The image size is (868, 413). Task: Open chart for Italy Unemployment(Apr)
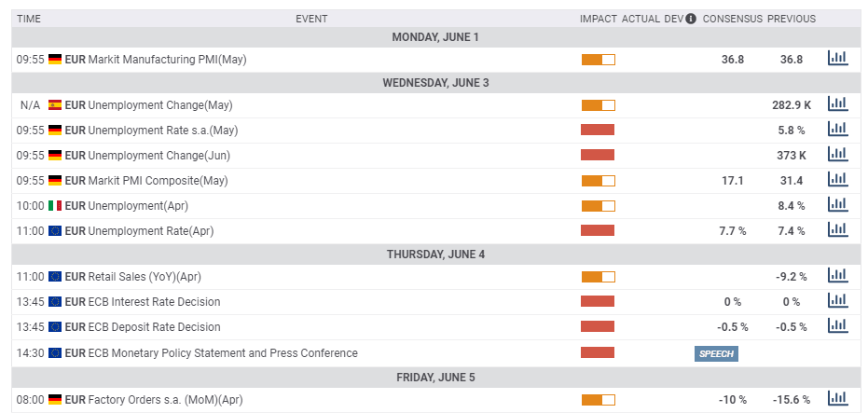pyautogui.click(x=837, y=205)
